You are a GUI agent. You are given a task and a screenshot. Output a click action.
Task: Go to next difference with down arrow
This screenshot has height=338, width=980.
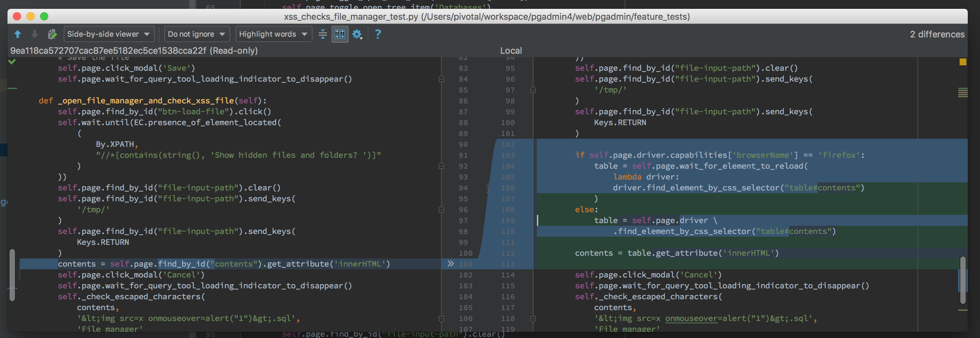35,34
